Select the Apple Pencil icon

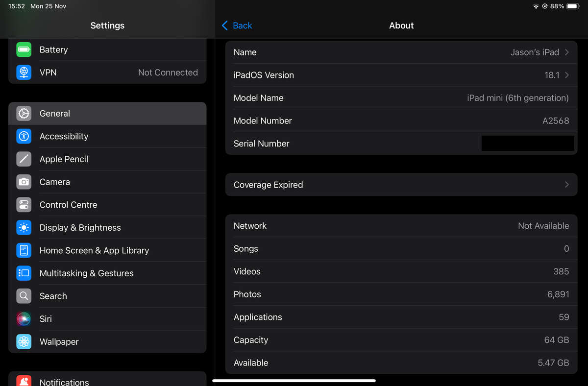24,159
